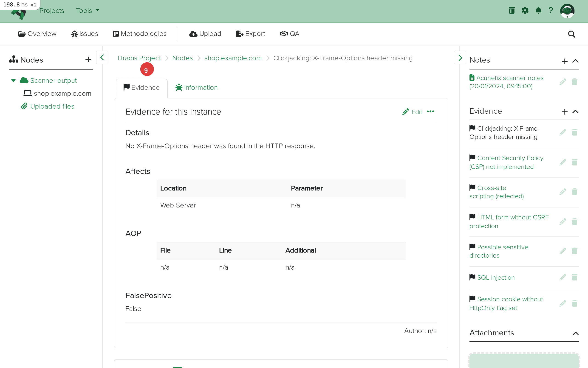Delete Session cookie evidence

574,304
